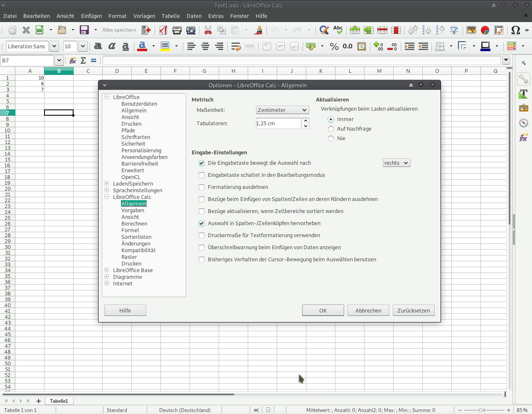
Task: Click the Zurücksetzen button
Action: click(x=413, y=310)
